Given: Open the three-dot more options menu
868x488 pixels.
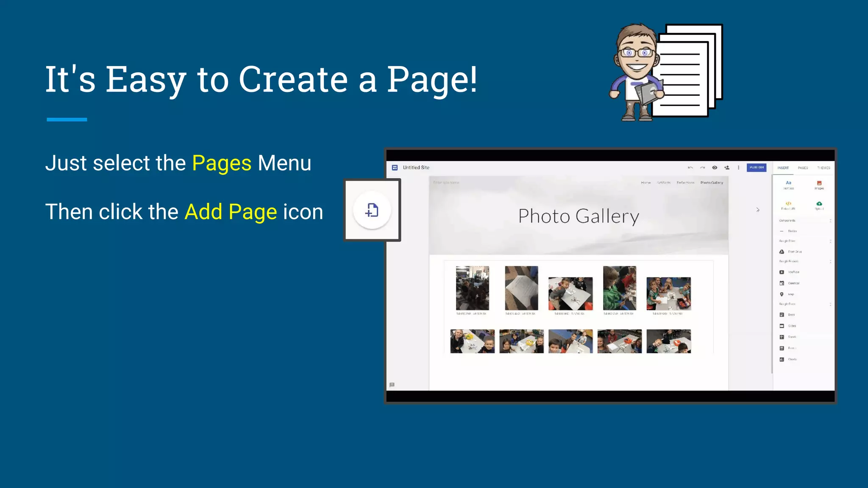Looking at the screenshot, I should point(739,168).
